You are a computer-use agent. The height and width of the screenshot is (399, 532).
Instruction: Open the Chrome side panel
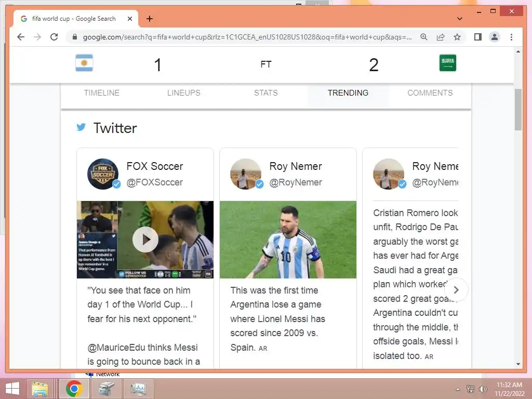click(x=478, y=37)
